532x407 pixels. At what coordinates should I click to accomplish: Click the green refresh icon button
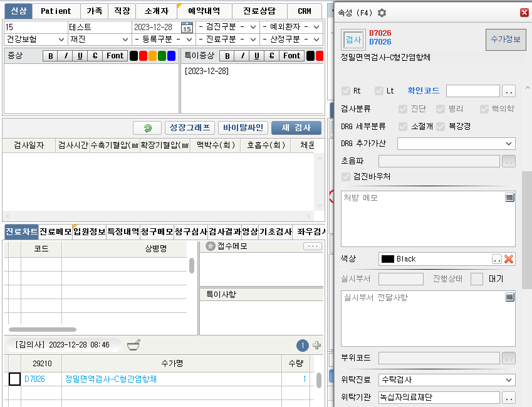tap(147, 128)
